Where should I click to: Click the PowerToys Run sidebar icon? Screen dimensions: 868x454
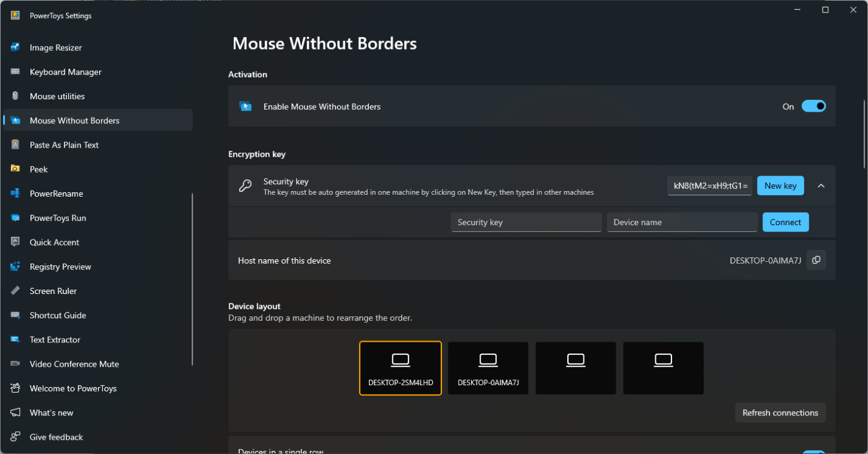[15, 218]
